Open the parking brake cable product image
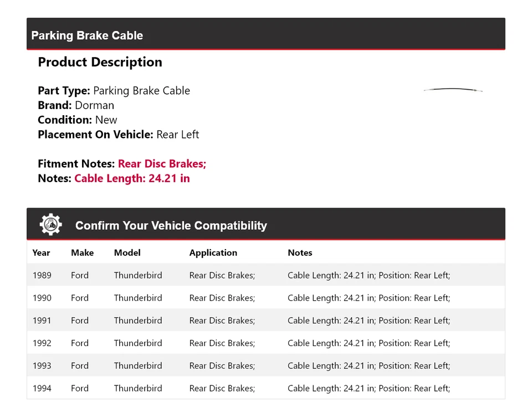The width and height of the screenshot is (532, 417). coord(453,90)
